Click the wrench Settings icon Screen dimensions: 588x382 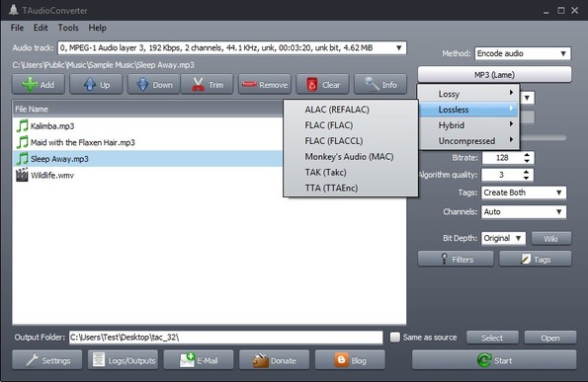coord(32,360)
